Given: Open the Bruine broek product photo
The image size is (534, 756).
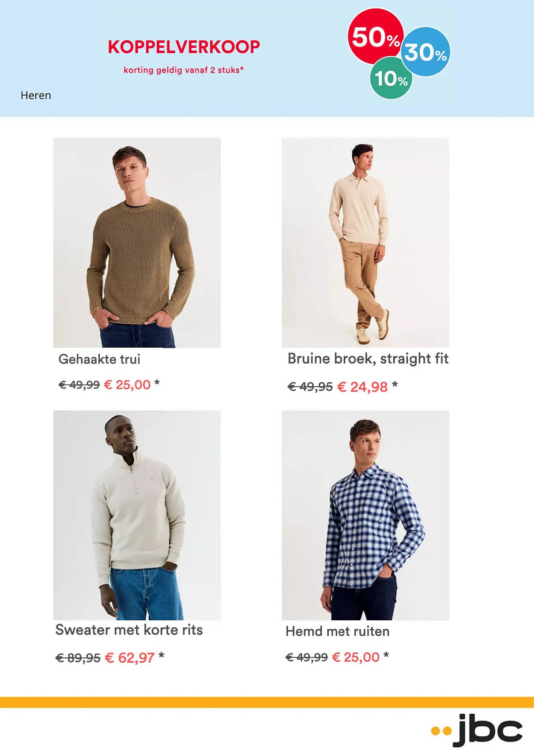Looking at the screenshot, I should pyautogui.click(x=366, y=243).
